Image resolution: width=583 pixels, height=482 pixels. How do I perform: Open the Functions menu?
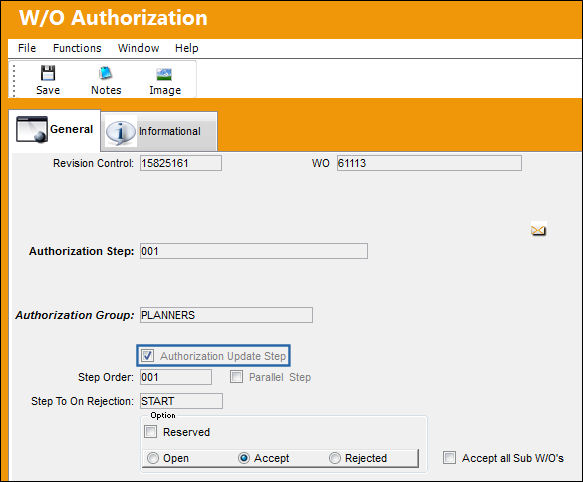click(77, 48)
